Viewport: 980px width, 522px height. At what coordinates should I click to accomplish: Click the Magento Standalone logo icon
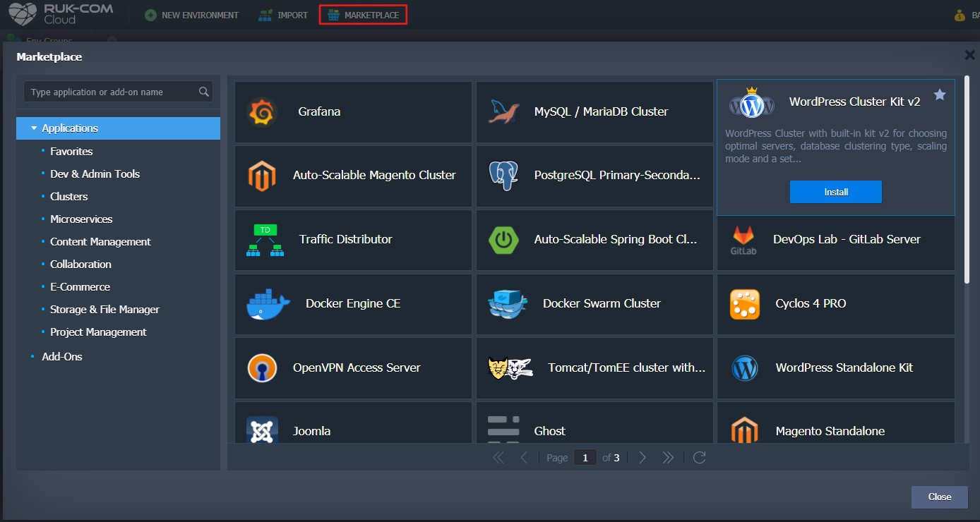click(745, 430)
